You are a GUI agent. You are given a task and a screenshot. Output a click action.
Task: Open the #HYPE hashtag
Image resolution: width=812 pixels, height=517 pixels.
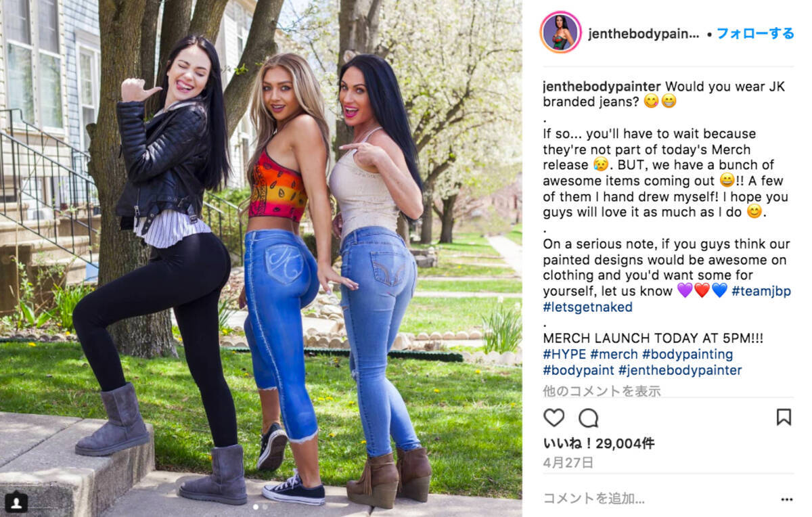[x=564, y=355]
